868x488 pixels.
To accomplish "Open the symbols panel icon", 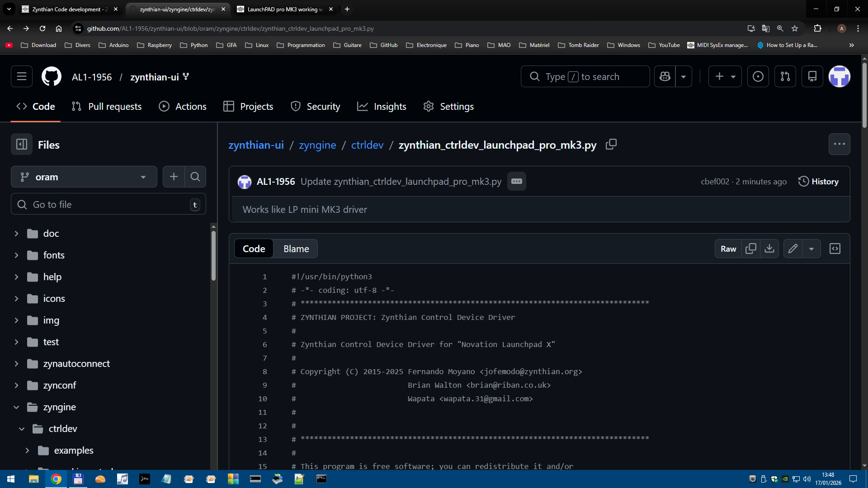I will 835,249.
